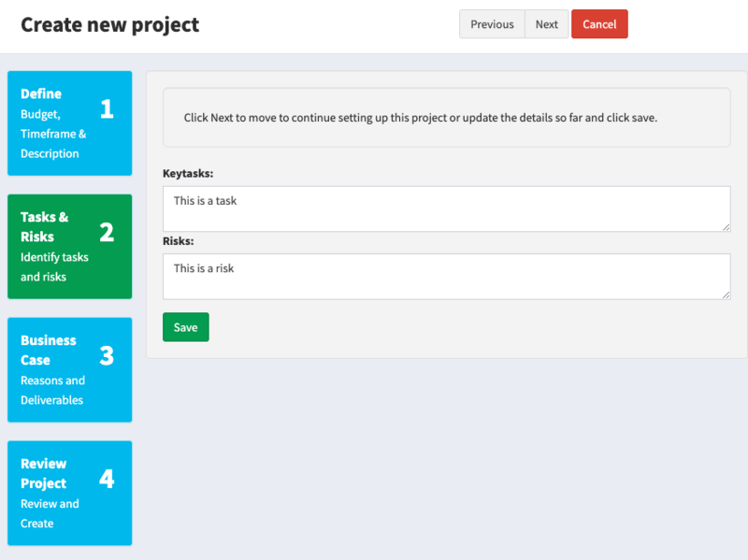748x560 pixels.
Task: Grab the Keytasks textarea resize handle
Action: click(x=726, y=227)
